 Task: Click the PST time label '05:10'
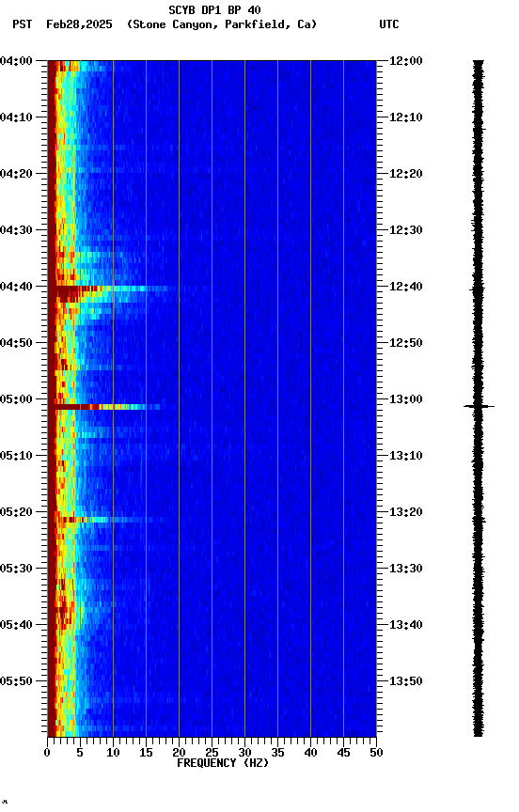coord(16,456)
